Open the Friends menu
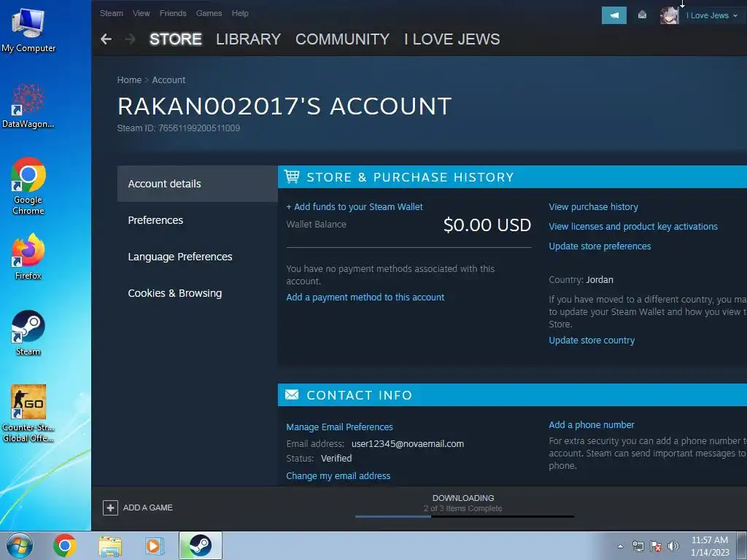747x560 pixels. (x=173, y=13)
